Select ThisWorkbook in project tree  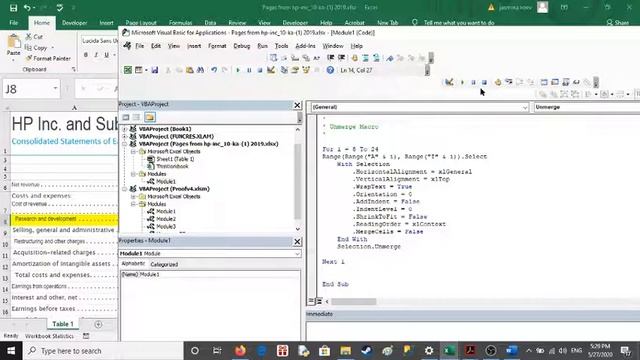point(172,167)
